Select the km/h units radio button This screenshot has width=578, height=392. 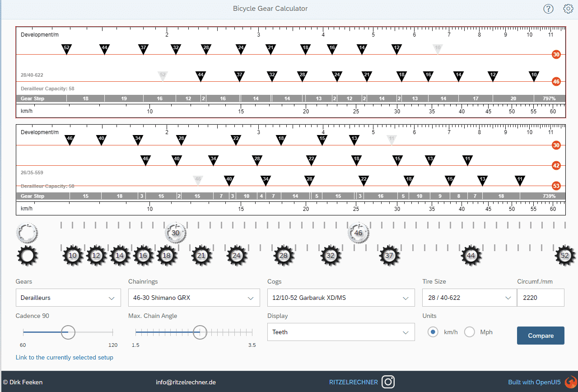433,332
